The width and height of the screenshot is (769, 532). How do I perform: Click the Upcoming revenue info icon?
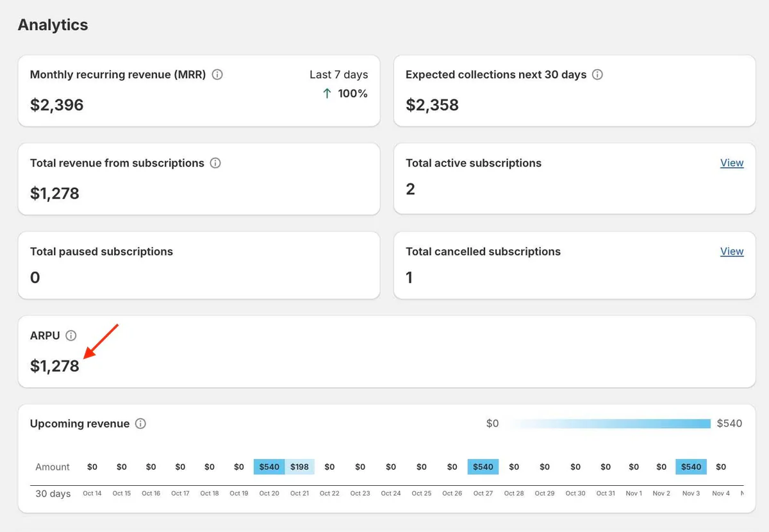(x=140, y=424)
